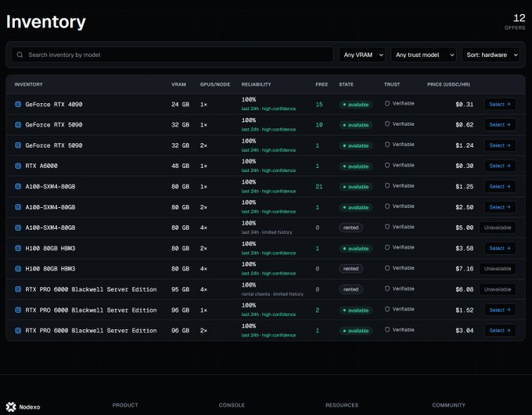
Task: Click the Unavailable button on the $6.08 row
Action: (498, 289)
